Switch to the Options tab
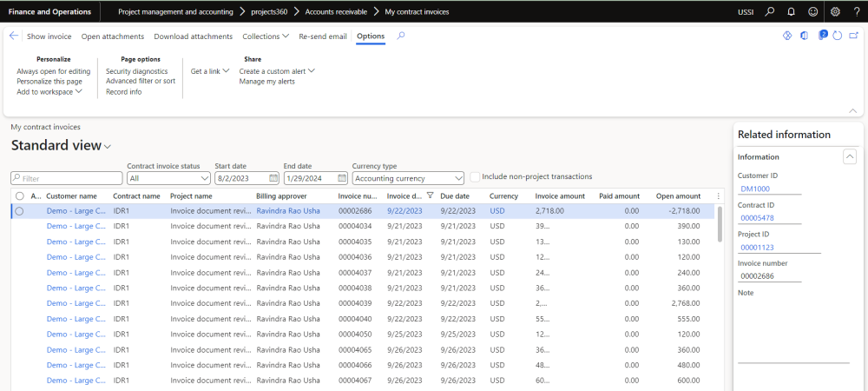 click(x=371, y=36)
